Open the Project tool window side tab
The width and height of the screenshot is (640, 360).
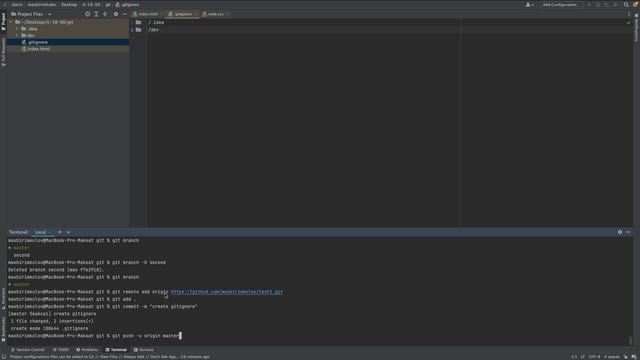(3, 21)
